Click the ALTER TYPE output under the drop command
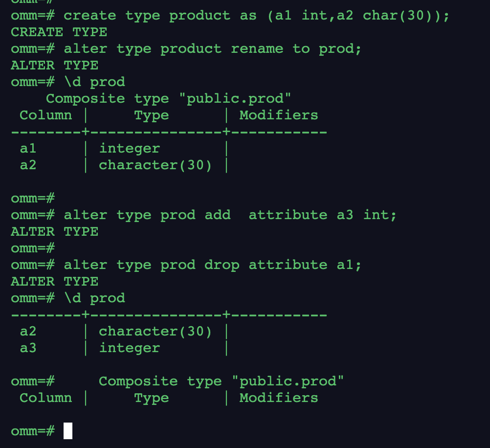Viewport: 490px width, 448px height. pyautogui.click(x=54, y=282)
